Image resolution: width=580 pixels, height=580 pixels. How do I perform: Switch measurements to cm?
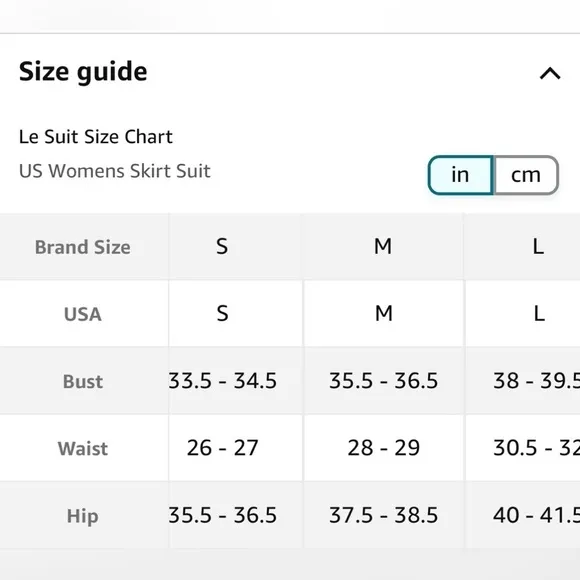pos(526,175)
